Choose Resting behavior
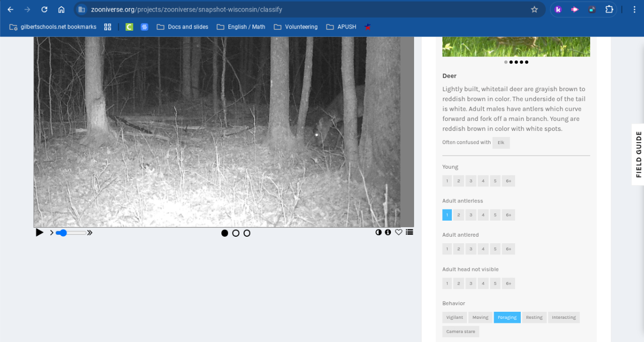The width and height of the screenshot is (644, 342). click(534, 317)
